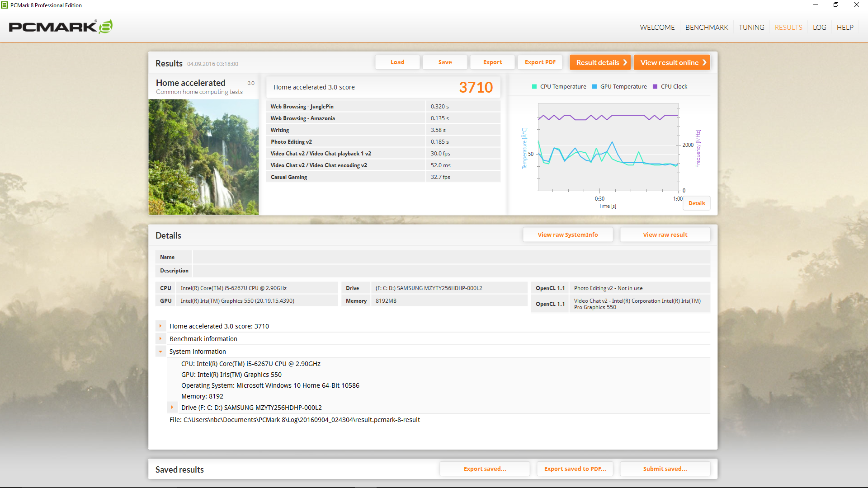
Task: Click the GPU Temperature legend square
Action: [594, 87]
